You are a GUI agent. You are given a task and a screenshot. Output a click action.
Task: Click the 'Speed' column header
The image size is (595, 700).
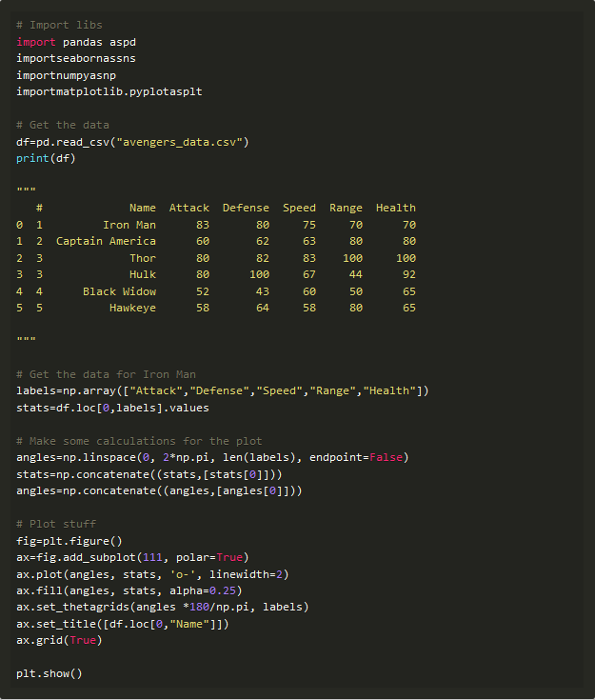tap(299, 208)
